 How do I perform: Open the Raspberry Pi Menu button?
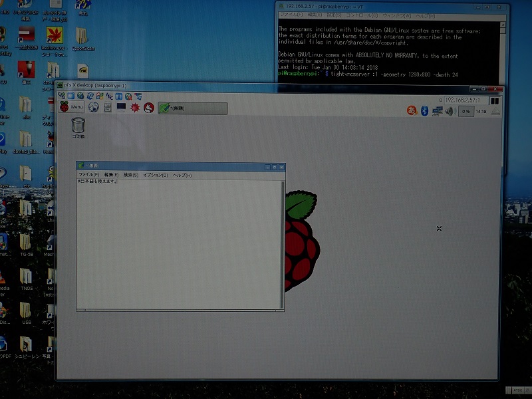pos(72,107)
